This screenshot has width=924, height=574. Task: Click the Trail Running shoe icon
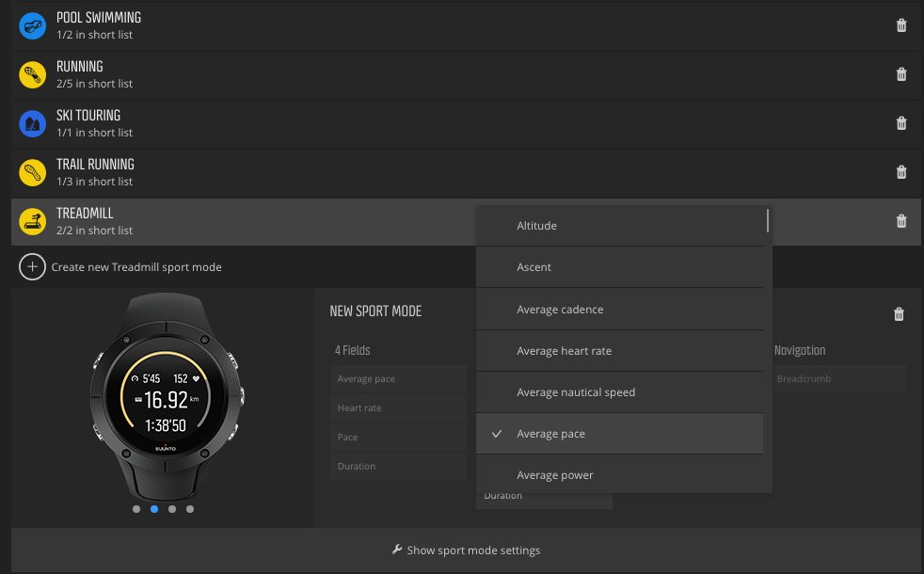(x=32, y=173)
